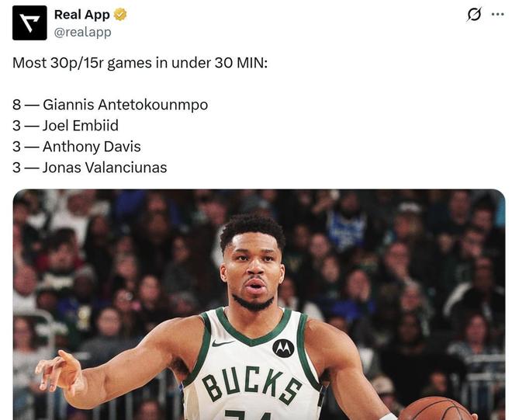Viewport: 512px width, 420px height.
Task: Click the BUCKS lettering on jersey
Action: click(x=251, y=385)
